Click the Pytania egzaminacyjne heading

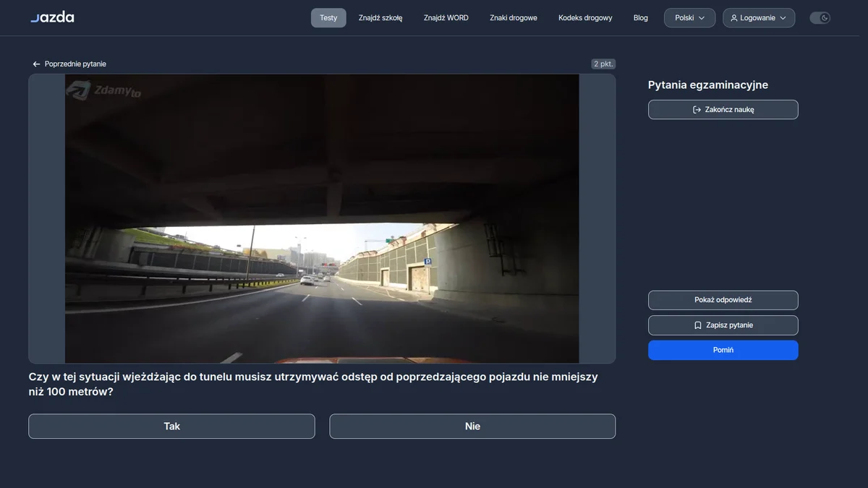coord(708,85)
